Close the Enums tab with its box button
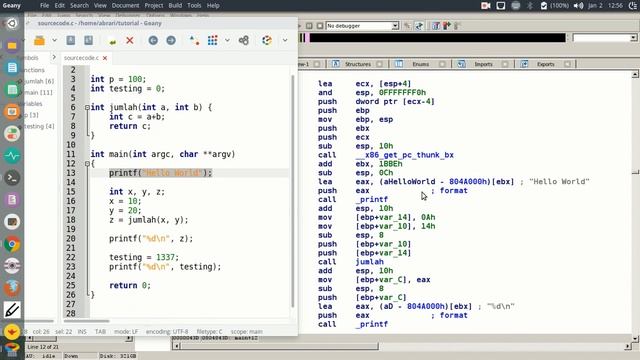This screenshot has height=360, width=640. [x=442, y=64]
